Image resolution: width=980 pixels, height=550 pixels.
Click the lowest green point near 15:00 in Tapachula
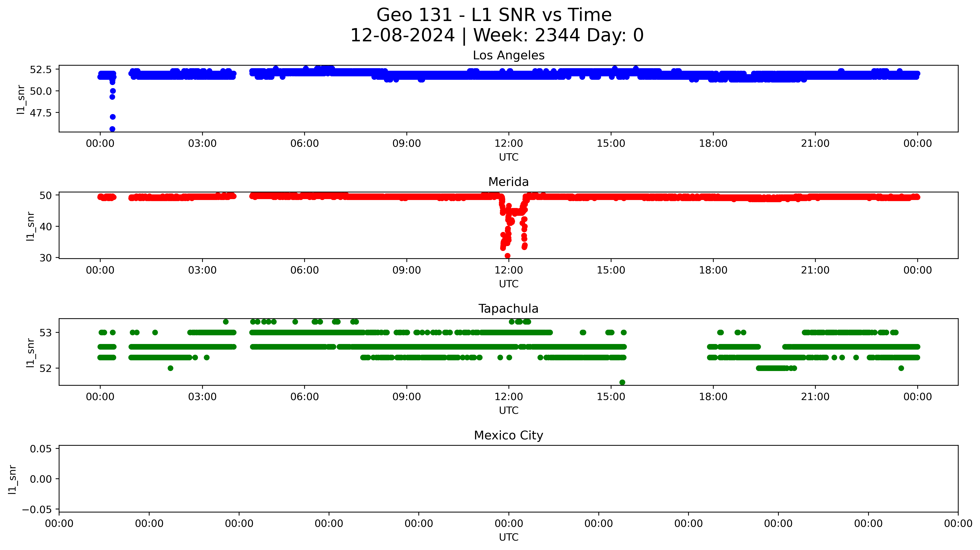622,382
